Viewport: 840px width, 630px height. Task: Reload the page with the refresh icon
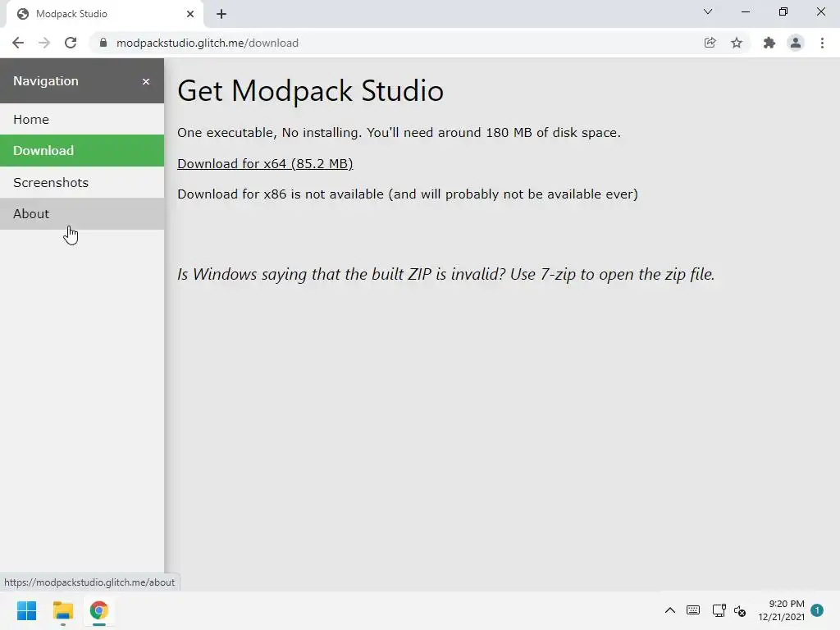(71, 43)
